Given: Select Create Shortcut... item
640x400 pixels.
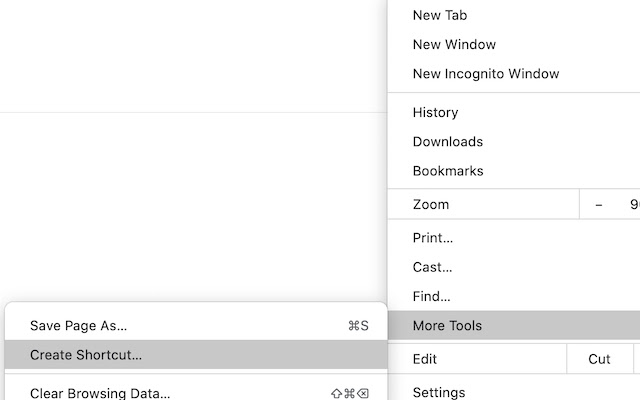Looking at the screenshot, I should tap(86, 354).
